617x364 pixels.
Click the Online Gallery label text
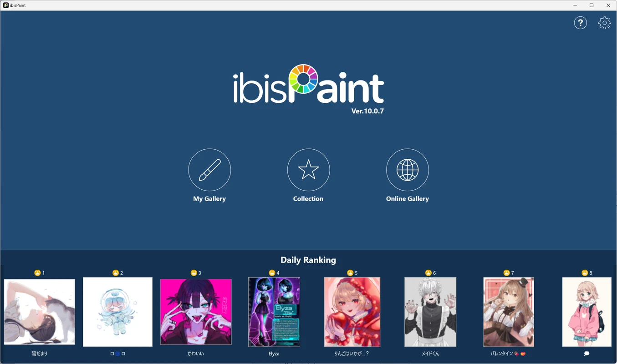407,198
